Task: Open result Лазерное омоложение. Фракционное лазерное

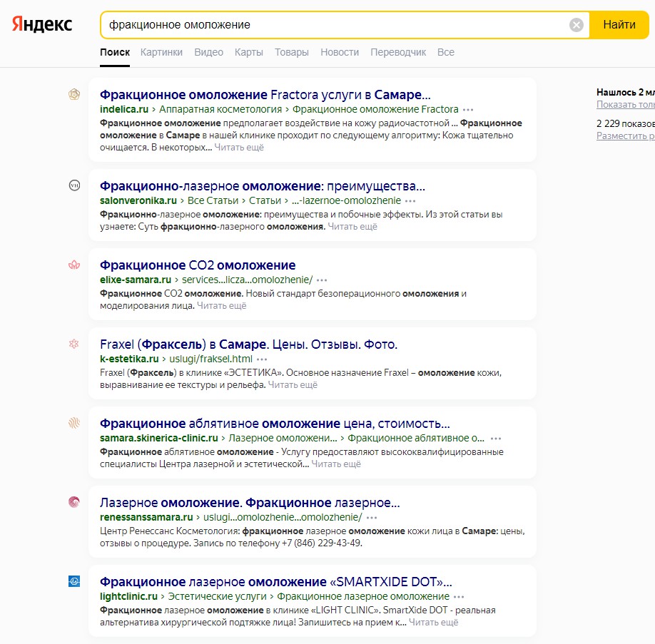Action: click(x=250, y=503)
